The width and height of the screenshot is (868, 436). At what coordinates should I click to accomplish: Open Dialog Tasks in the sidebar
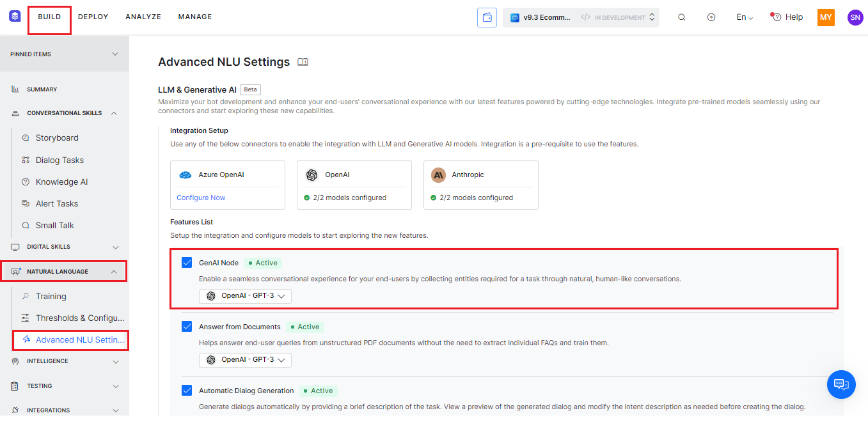(x=59, y=160)
